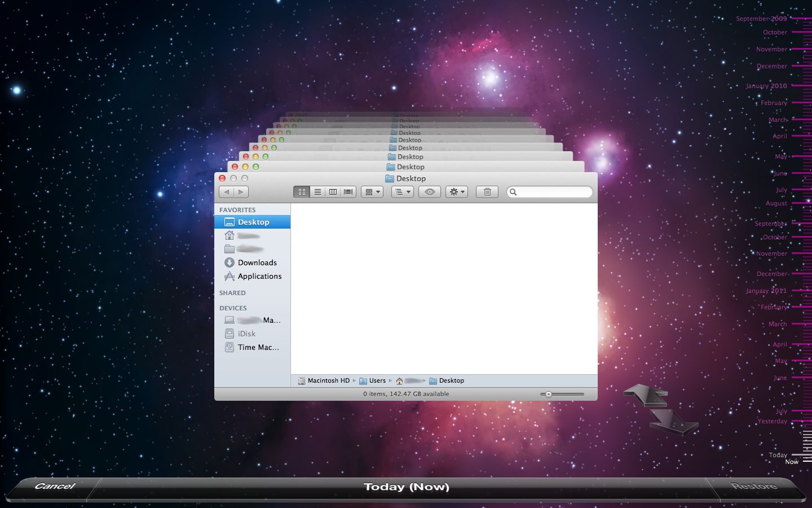Jump to January 2010 on the timeline

[x=766, y=86]
